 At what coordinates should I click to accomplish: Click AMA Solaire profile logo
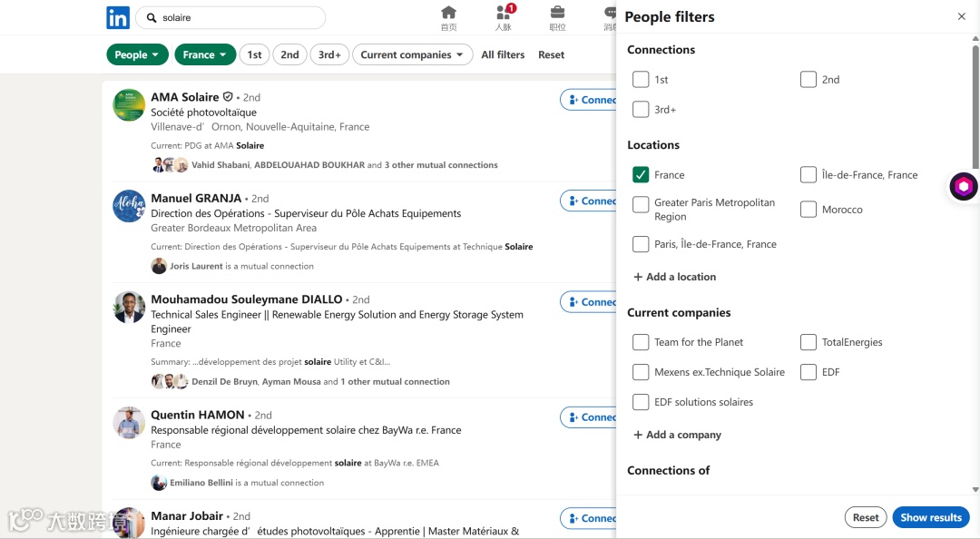pos(129,105)
